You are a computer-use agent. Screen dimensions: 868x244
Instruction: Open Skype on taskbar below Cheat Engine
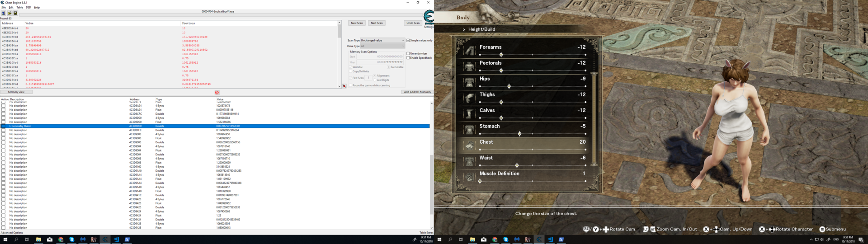click(x=71, y=239)
